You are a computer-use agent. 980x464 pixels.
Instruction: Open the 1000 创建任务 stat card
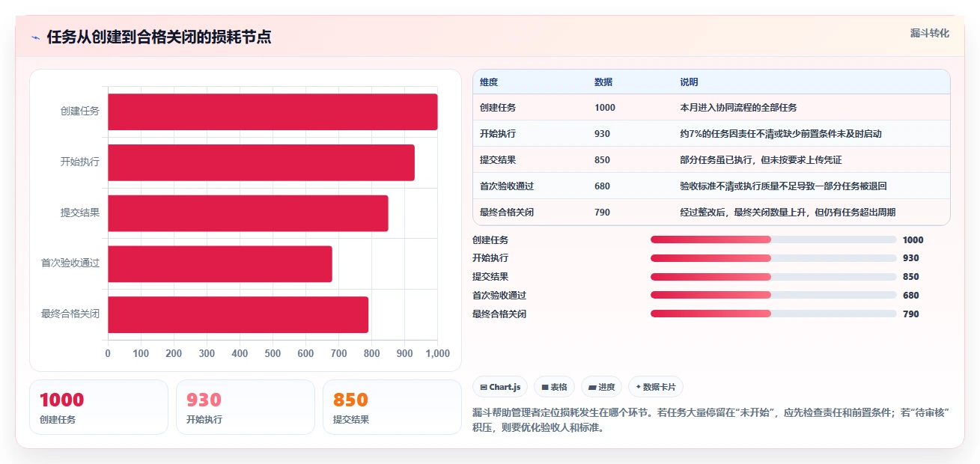click(x=99, y=407)
